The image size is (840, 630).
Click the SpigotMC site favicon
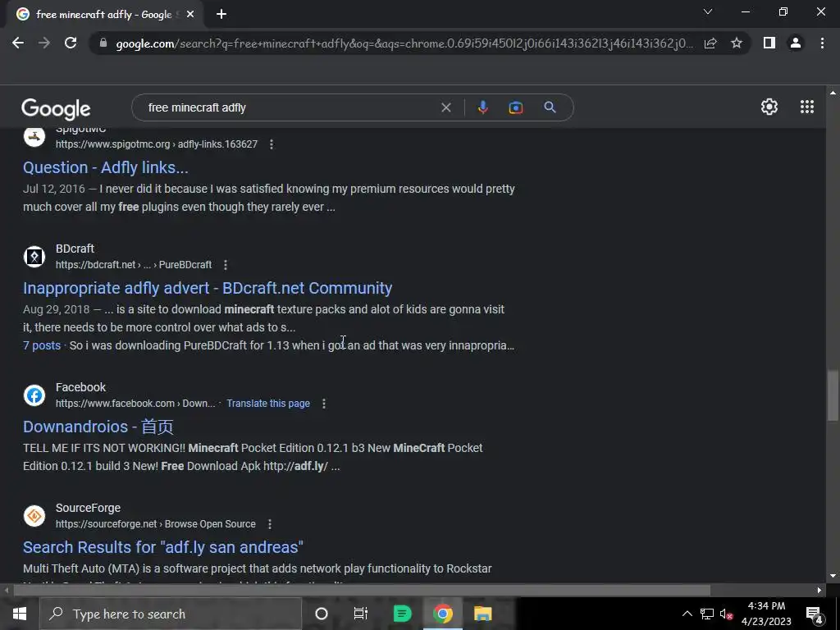34,136
